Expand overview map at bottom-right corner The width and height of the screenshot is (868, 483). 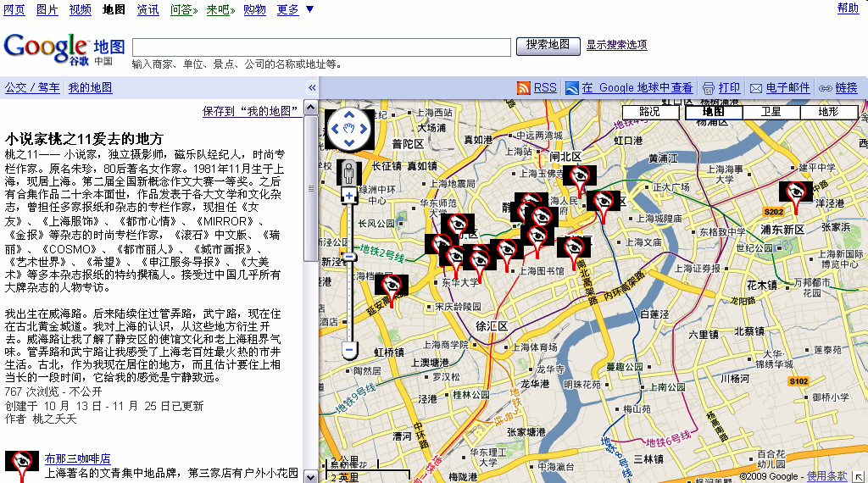pyautogui.click(x=860, y=476)
